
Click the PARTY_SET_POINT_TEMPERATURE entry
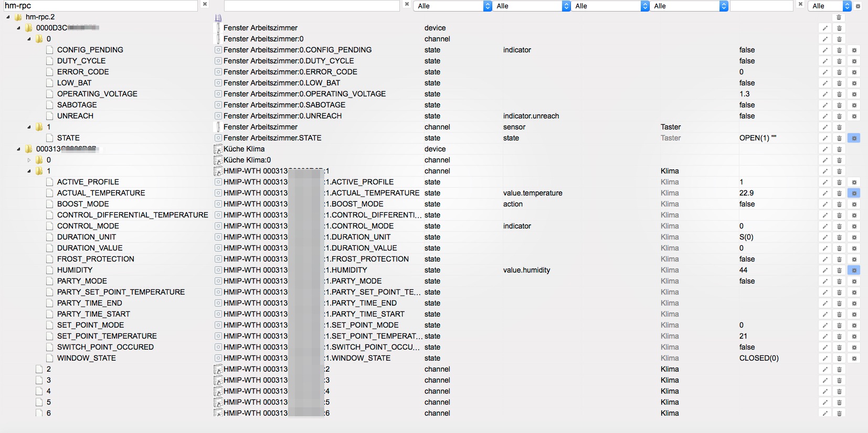121,292
